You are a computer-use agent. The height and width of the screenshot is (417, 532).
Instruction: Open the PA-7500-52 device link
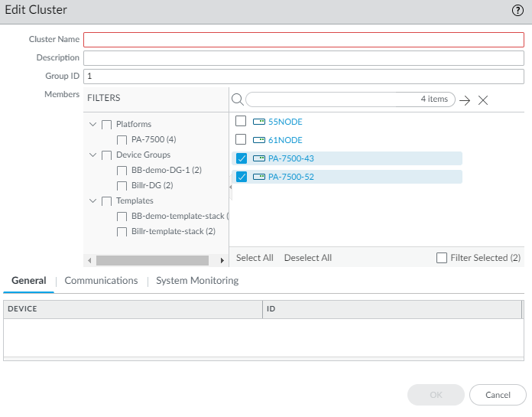click(291, 177)
